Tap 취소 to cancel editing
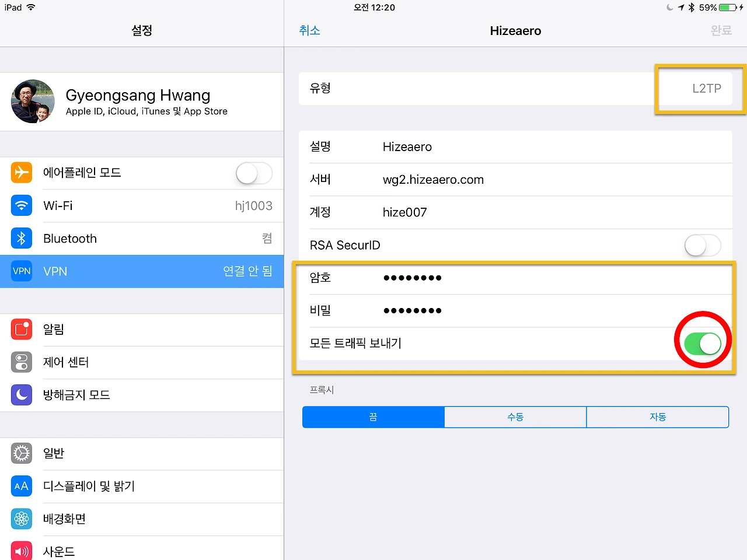Viewport: 747px width, 560px height. coord(309,30)
